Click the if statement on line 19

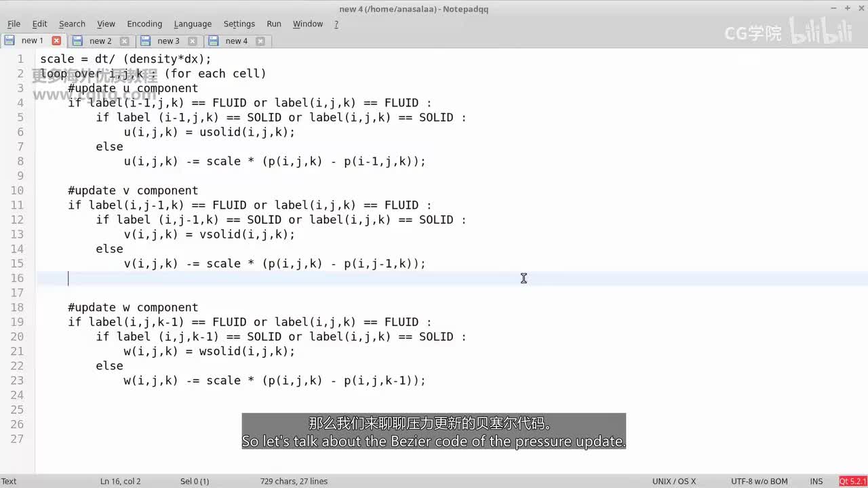(250, 322)
